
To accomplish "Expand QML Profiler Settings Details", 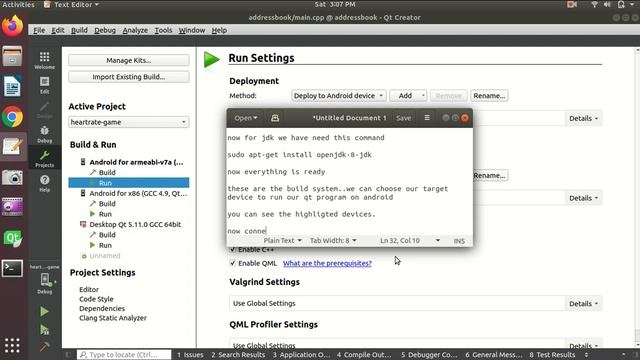I will coord(583,345).
